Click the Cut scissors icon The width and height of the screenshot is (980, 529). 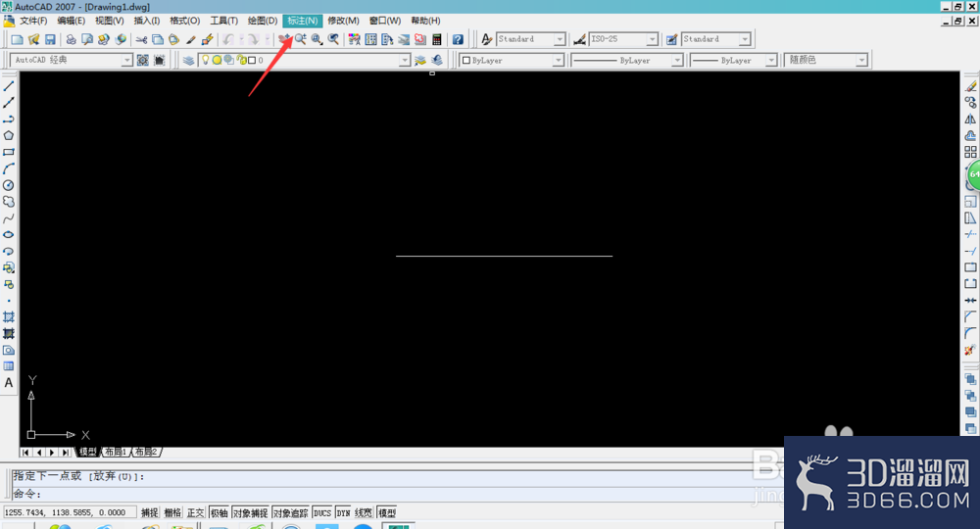141,39
